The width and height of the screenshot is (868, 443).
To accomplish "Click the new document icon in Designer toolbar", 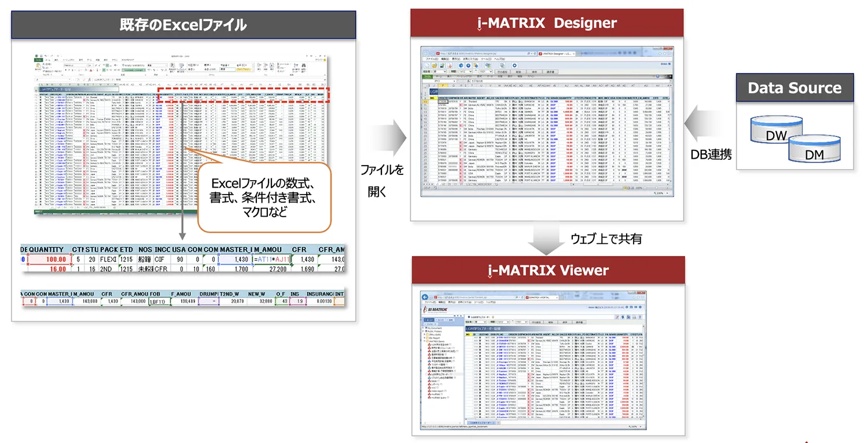I will [427, 65].
